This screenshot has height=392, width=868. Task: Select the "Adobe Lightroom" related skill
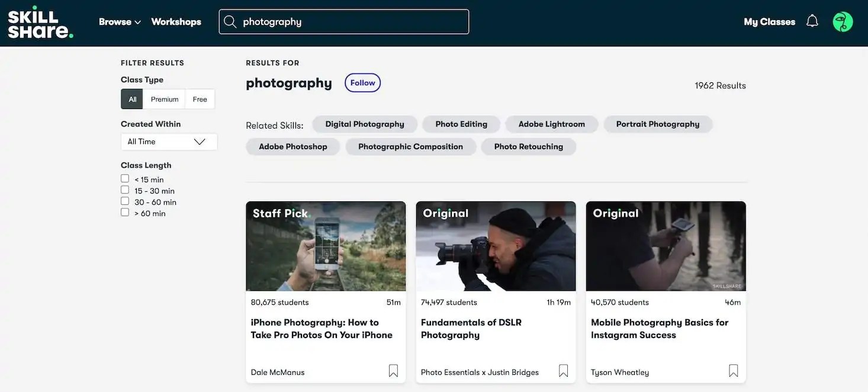551,124
